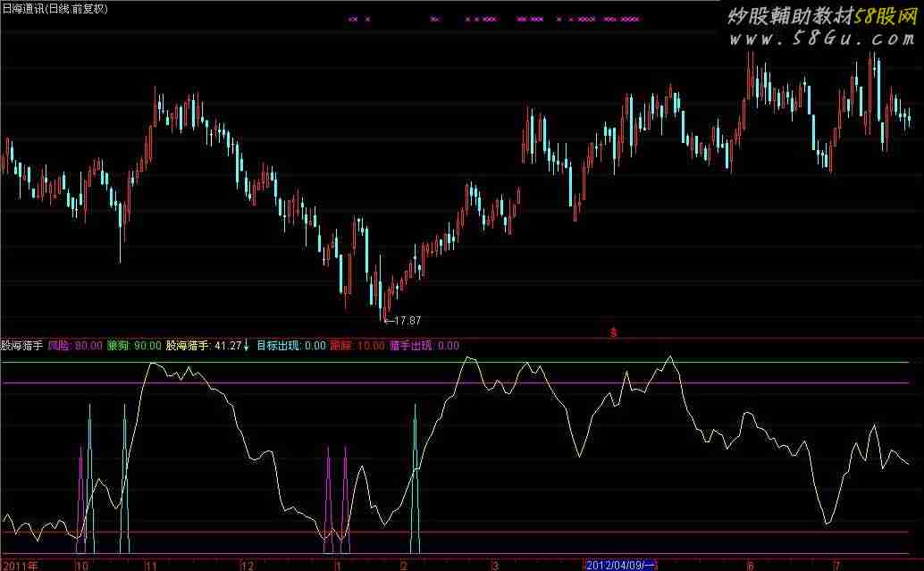Click the magenta signal spike near January
This screenshot has width=924, height=571.
coord(329,491)
